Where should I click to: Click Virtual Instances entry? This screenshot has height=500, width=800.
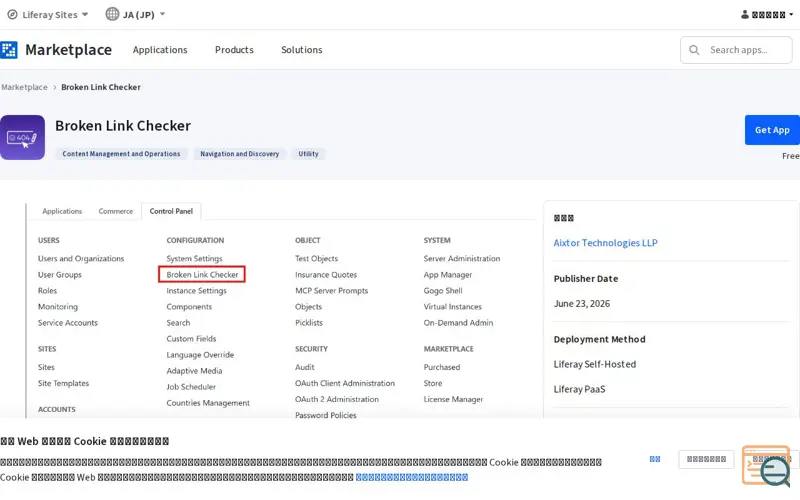point(453,307)
